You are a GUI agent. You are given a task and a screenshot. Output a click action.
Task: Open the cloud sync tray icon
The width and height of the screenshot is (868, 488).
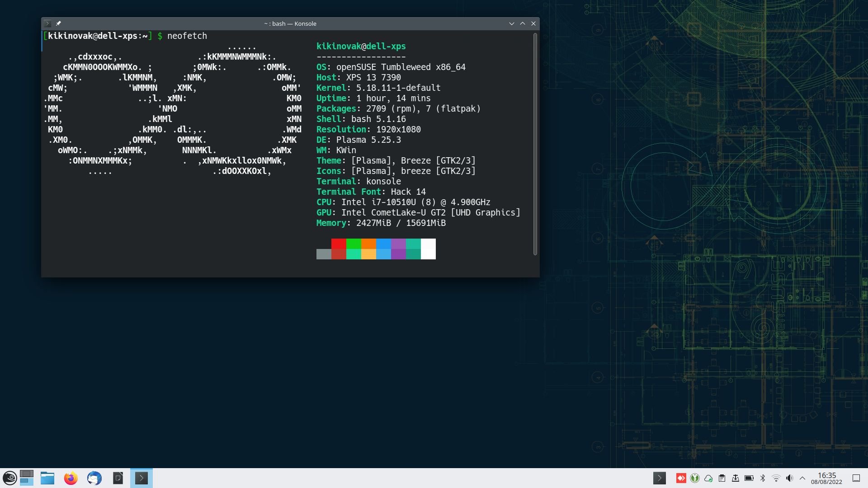tap(708, 478)
